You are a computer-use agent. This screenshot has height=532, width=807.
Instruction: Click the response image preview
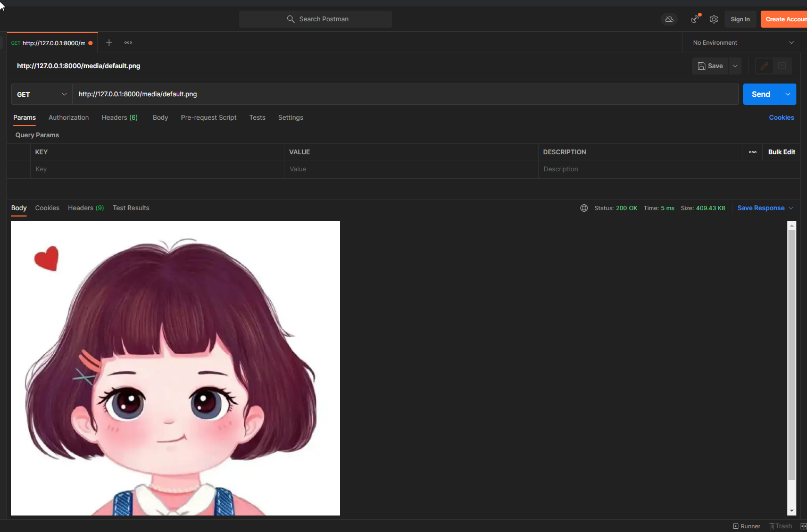(176, 368)
